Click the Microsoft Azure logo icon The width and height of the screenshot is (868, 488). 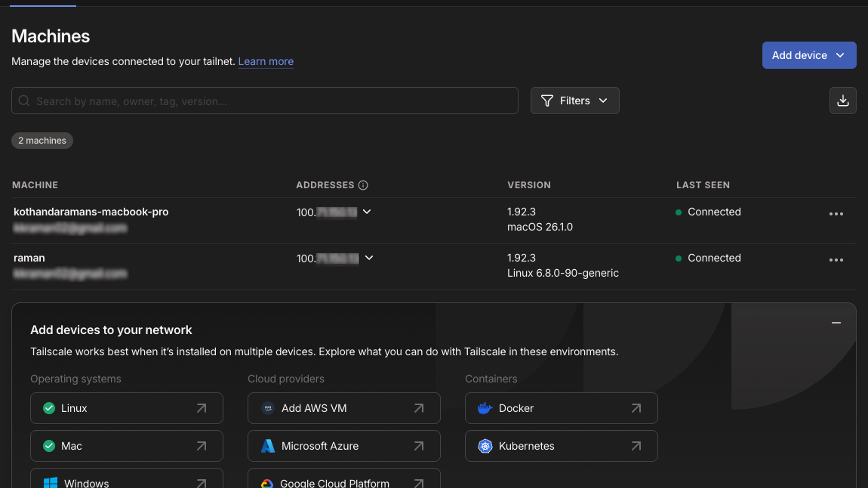pos(268,446)
